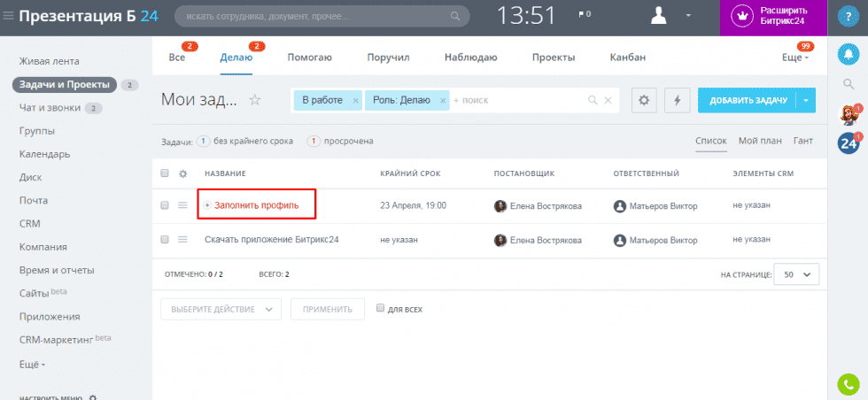Expand the Выберите действие dropdown
Image resolution: width=868 pixels, height=400 pixels.
[x=221, y=310]
